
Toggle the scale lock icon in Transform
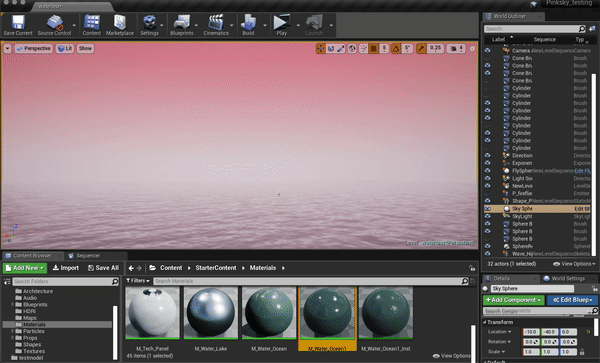[582, 352]
